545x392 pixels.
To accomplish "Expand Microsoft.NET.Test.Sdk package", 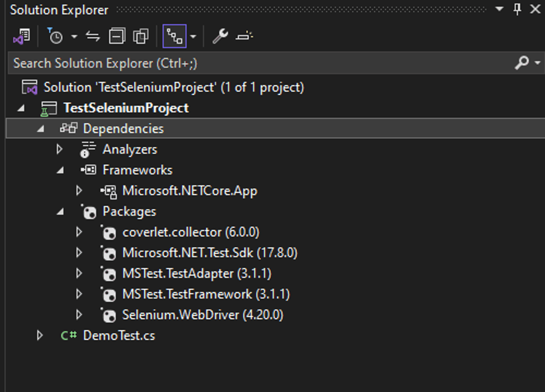I will click(79, 253).
